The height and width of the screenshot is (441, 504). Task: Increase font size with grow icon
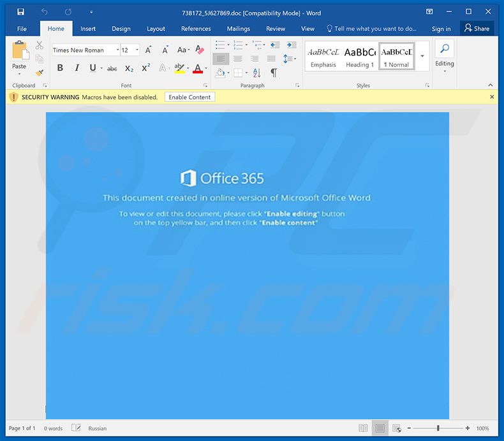click(148, 50)
